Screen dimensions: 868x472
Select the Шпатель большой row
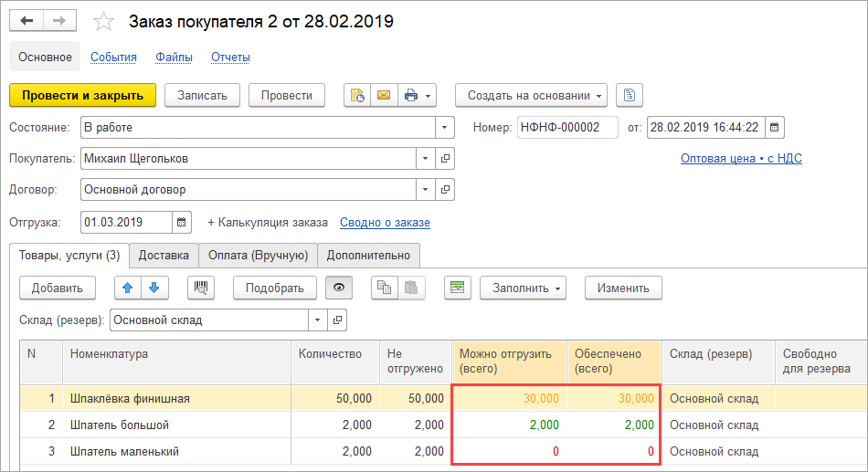pos(119,425)
